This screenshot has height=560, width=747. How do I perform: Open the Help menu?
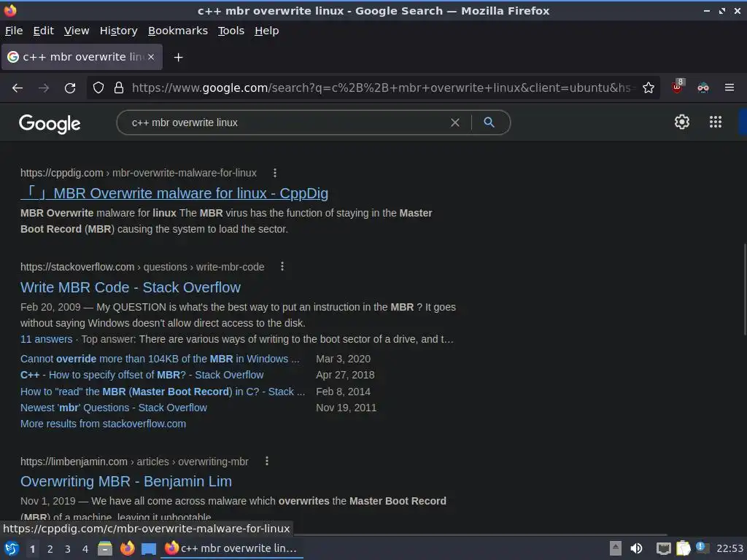[x=267, y=31]
